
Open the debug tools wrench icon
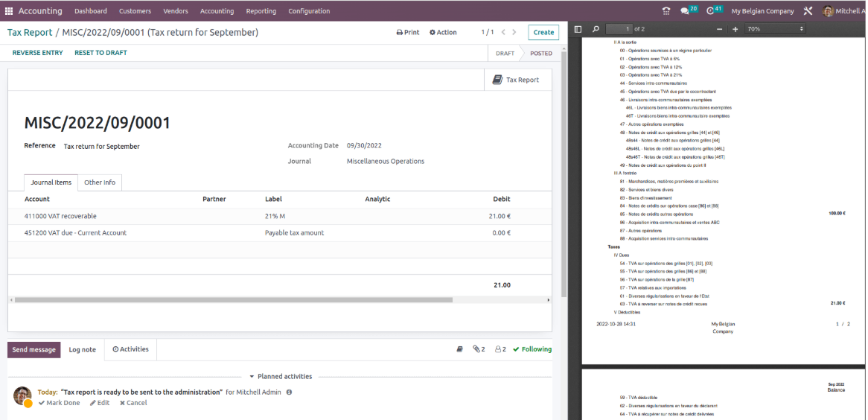coord(808,11)
